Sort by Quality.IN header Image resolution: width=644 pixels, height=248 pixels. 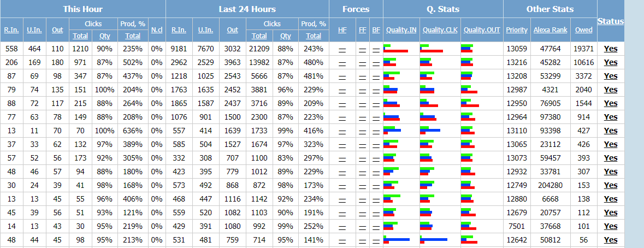[401, 29]
